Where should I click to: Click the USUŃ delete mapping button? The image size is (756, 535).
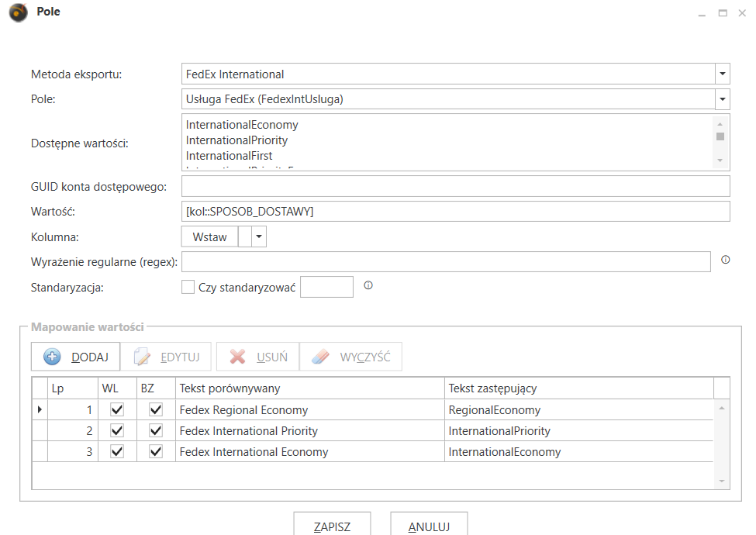click(258, 357)
